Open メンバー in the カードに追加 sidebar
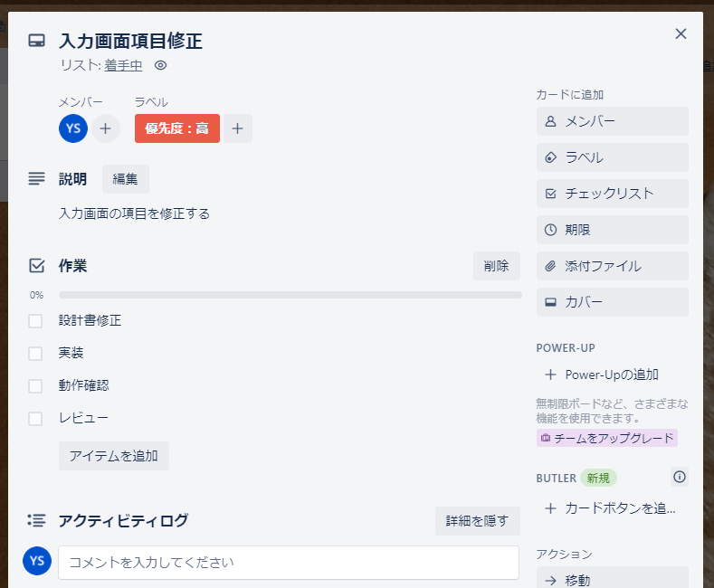Image resolution: width=714 pixels, height=588 pixels. [x=613, y=121]
